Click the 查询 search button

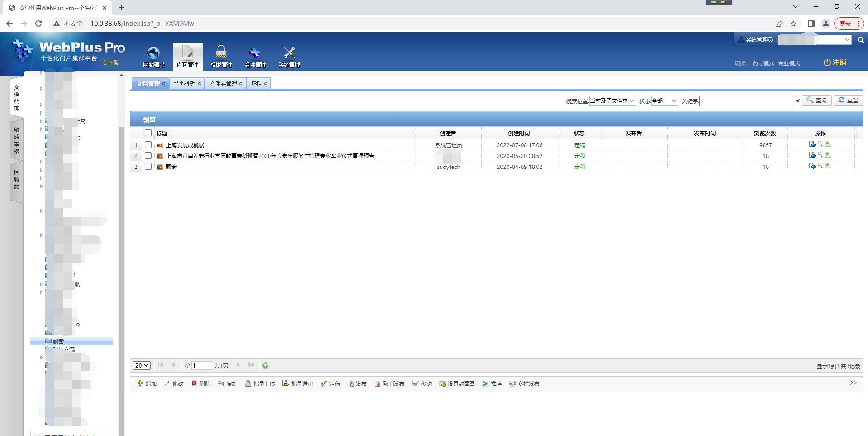click(x=816, y=101)
